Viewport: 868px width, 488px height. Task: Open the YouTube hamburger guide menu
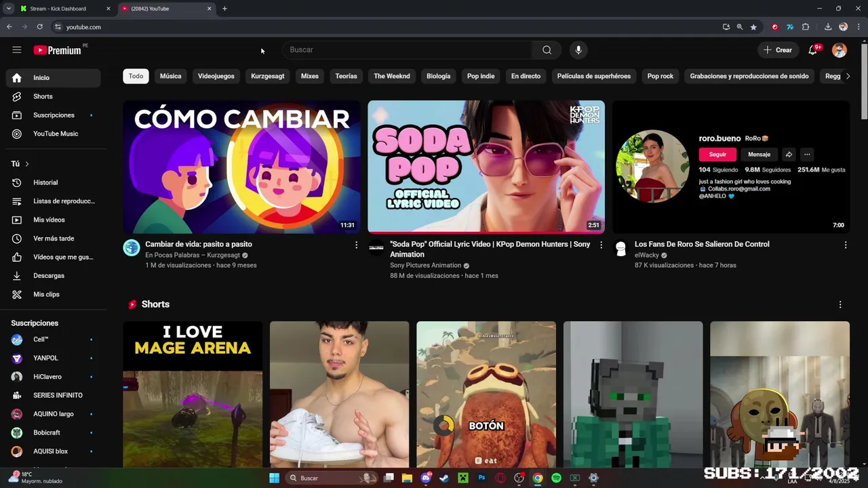16,50
